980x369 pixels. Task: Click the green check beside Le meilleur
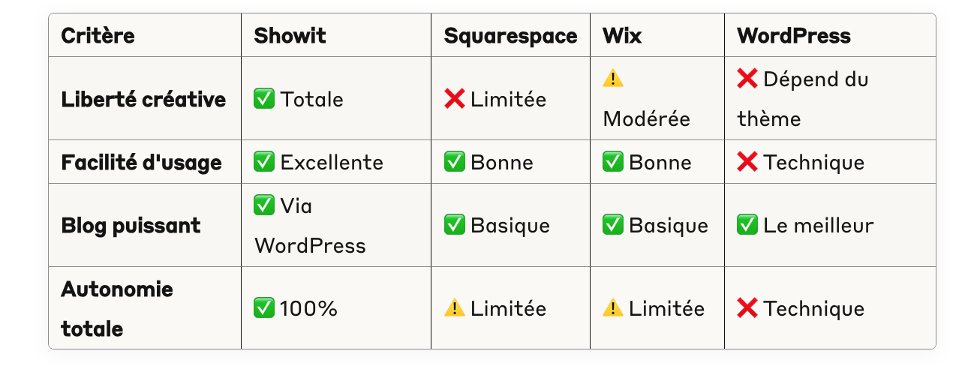click(747, 225)
